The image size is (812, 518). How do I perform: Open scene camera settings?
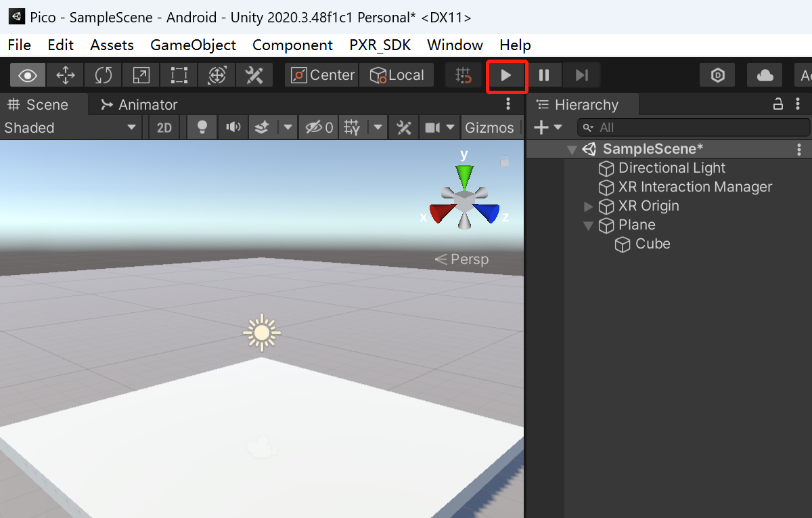(x=431, y=127)
